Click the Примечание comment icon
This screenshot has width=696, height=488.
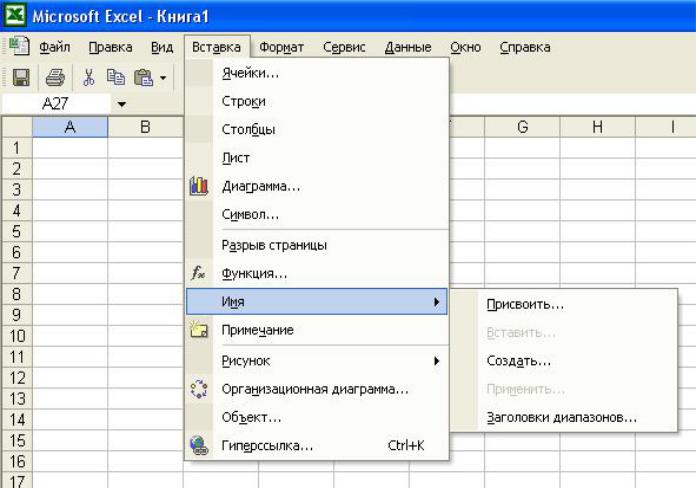199,330
